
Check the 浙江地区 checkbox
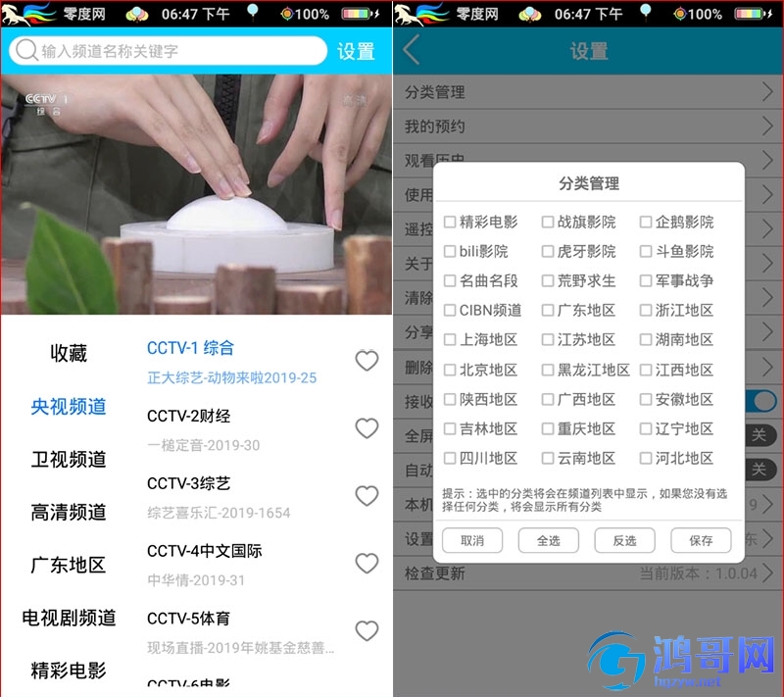(x=646, y=310)
